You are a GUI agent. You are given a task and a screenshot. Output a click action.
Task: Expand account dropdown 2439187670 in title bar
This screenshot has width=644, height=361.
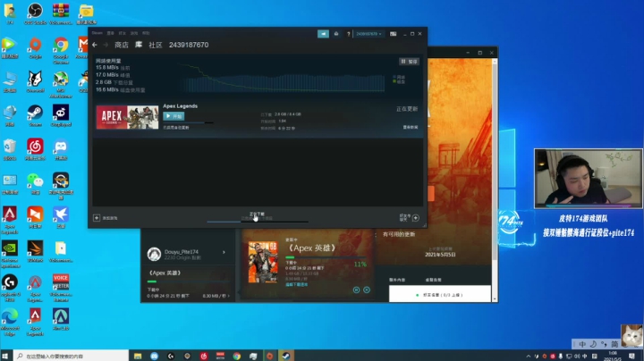point(369,34)
